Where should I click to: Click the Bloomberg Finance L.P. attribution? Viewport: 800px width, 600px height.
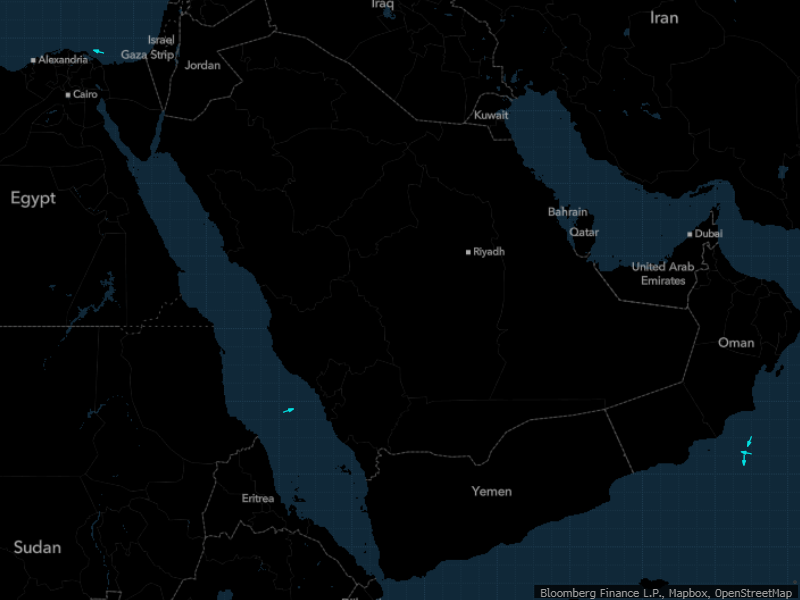tap(601, 593)
